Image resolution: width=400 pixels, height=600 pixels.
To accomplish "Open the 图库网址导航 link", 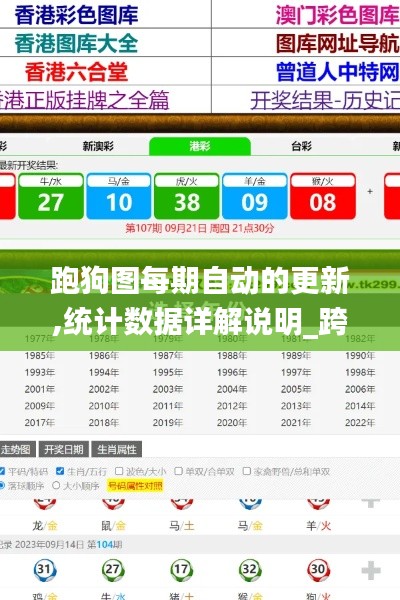I will click(338, 43).
